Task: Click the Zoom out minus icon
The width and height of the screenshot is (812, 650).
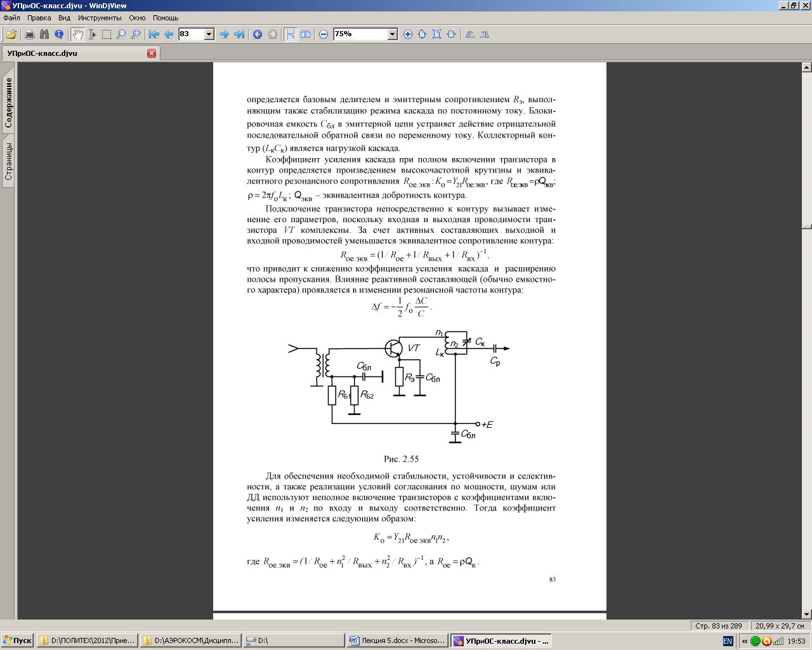Action: 324,34
